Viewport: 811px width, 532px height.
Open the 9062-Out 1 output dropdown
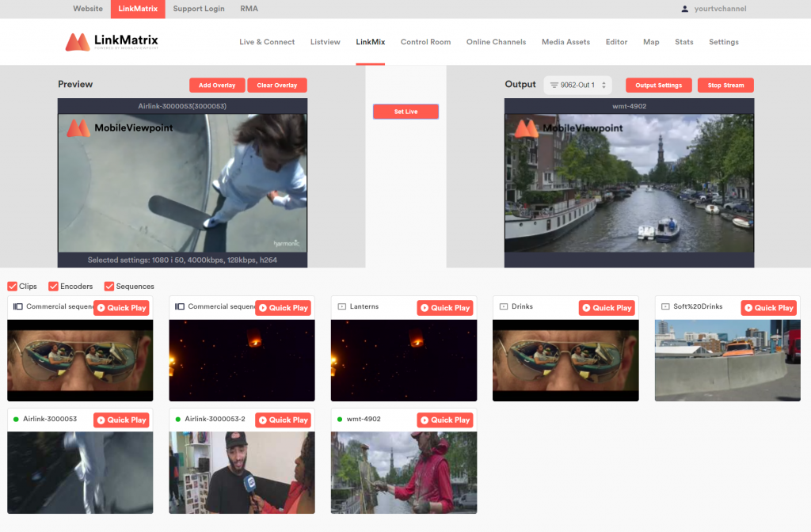578,85
